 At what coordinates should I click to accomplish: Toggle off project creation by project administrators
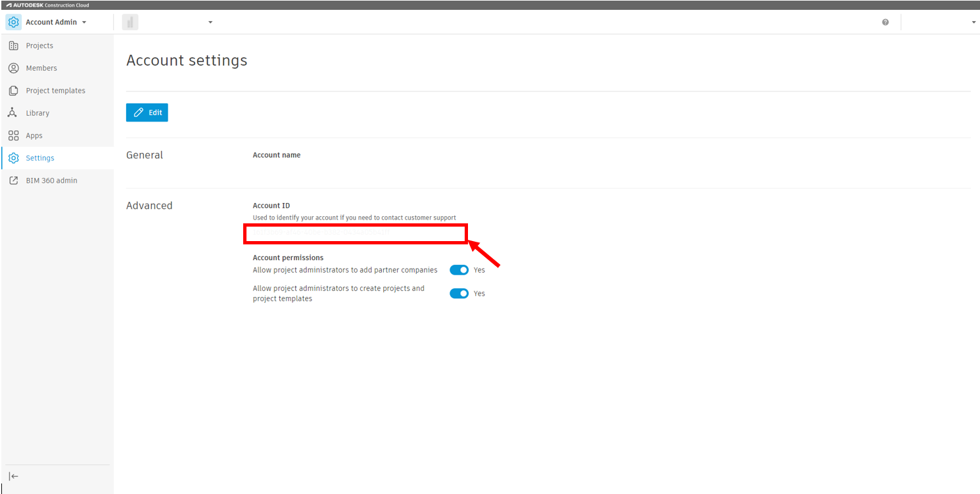pos(459,293)
